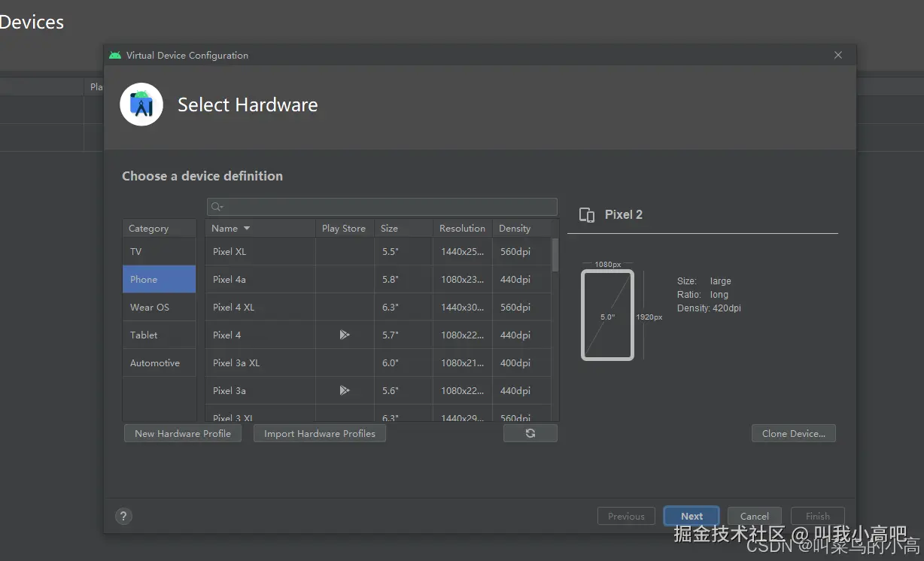
Task: Close the Virtual Device Configuration dialog
Action: point(838,55)
